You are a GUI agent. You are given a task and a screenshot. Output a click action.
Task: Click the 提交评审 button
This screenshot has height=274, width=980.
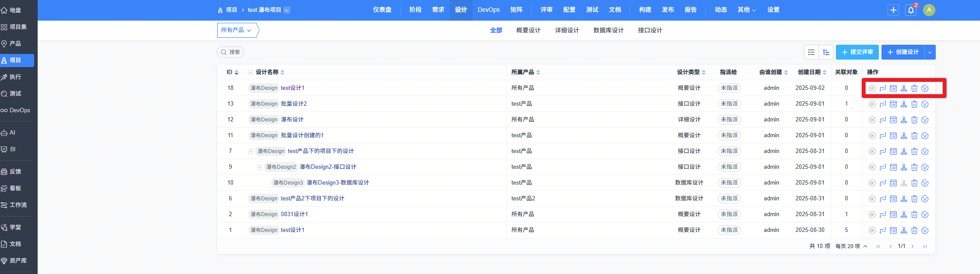(857, 52)
